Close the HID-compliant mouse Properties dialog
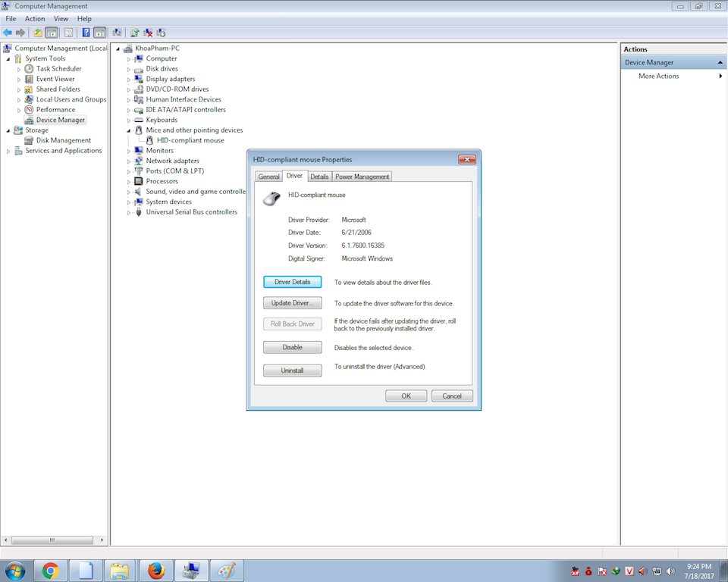 tap(467, 160)
